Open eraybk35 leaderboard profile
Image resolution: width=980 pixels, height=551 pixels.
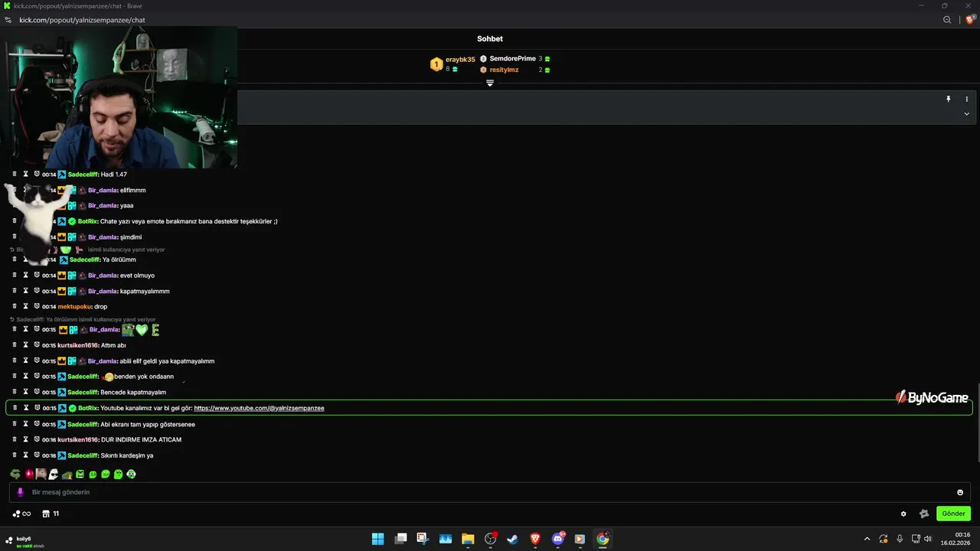point(460,59)
